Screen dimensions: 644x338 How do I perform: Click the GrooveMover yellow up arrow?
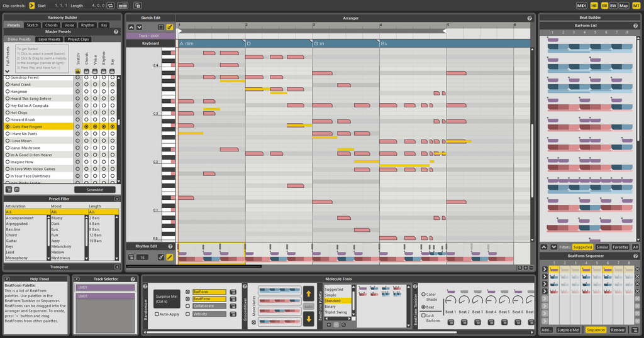click(309, 293)
